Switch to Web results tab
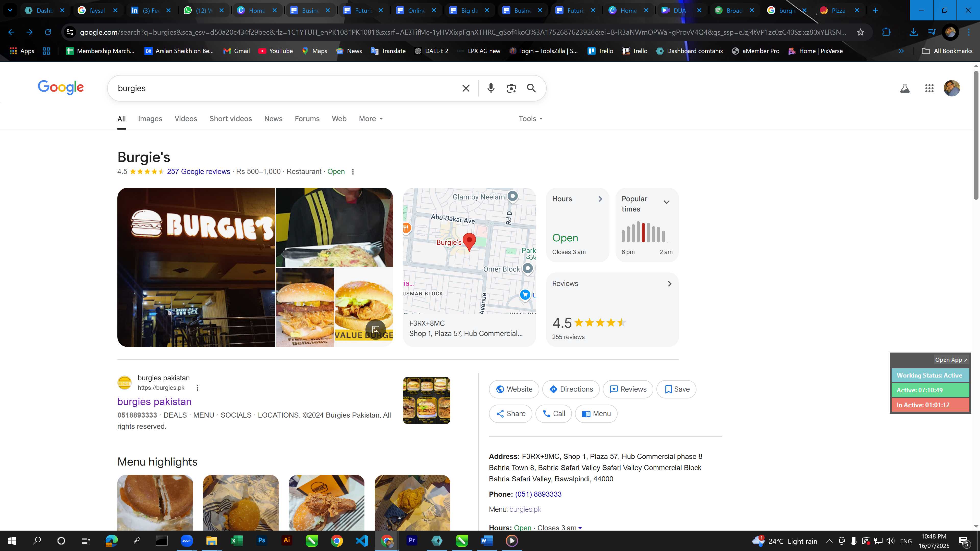 pyautogui.click(x=339, y=119)
